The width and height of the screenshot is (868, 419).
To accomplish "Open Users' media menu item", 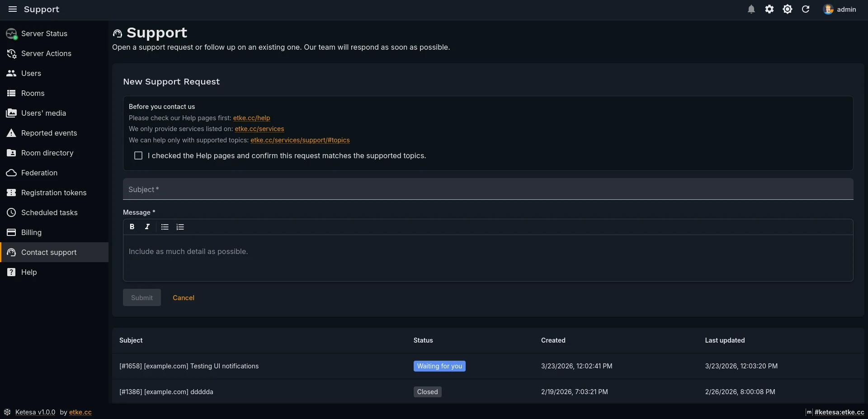I will tap(54, 113).
